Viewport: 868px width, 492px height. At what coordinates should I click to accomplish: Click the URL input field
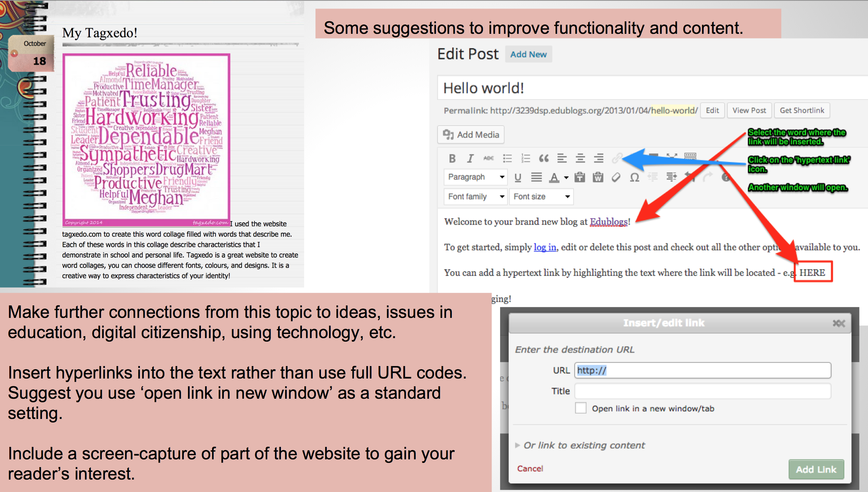pos(702,370)
